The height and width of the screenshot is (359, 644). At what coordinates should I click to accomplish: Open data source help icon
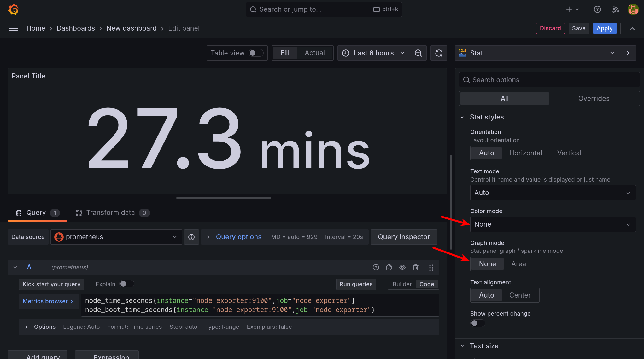point(191,237)
